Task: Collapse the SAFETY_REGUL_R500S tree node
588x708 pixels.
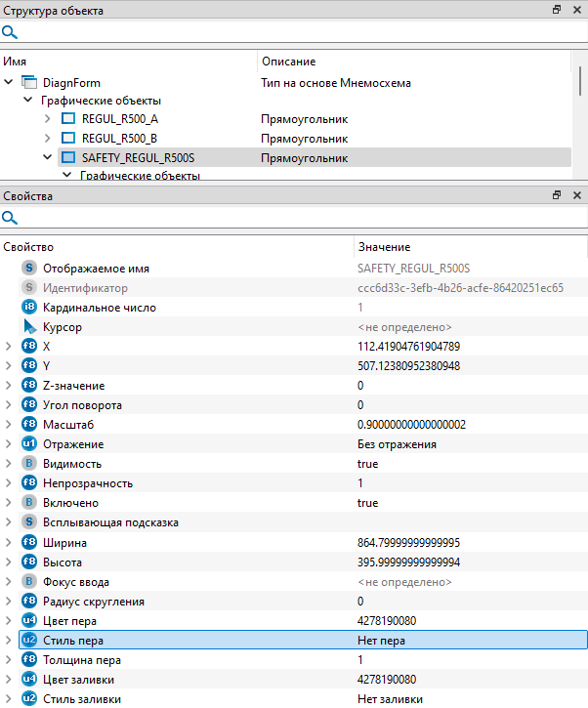Action: coord(48,157)
